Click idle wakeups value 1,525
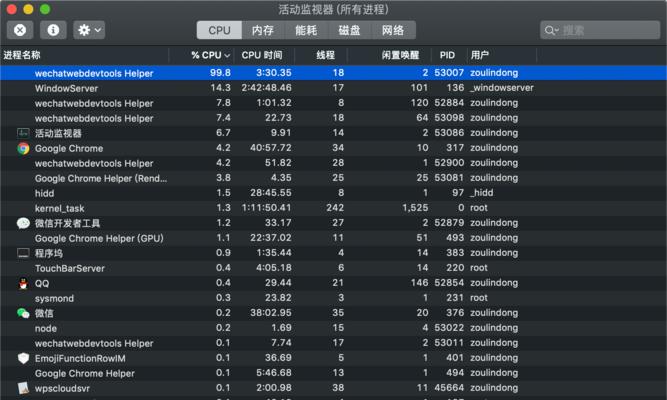The height and width of the screenshot is (400, 667). pyautogui.click(x=415, y=208)
